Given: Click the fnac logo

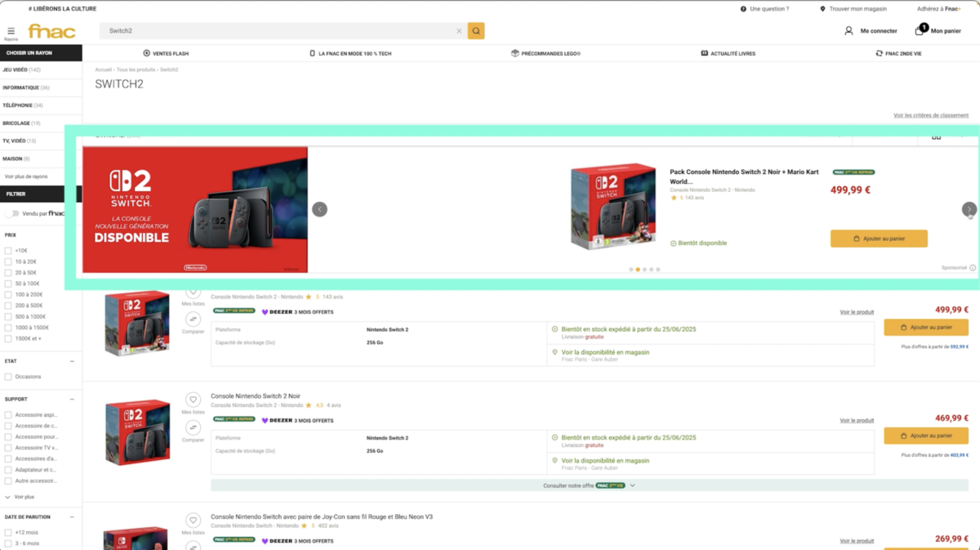Looking at the screenshot, I should click(x=51, y=31).
